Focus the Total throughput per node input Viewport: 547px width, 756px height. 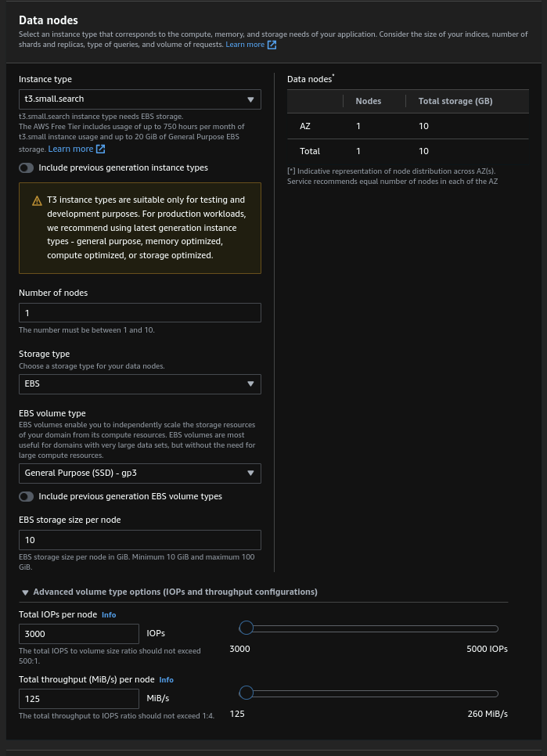click(x=78, y=698)
